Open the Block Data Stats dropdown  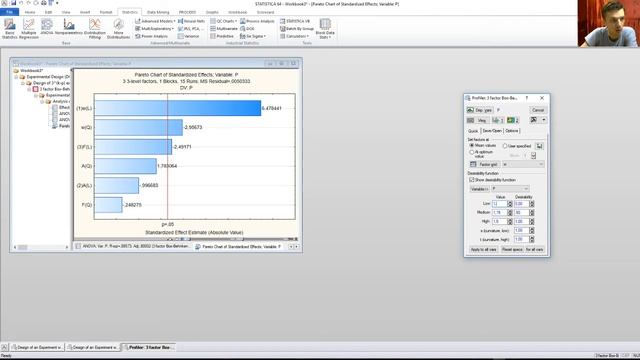tap(325, 29)
